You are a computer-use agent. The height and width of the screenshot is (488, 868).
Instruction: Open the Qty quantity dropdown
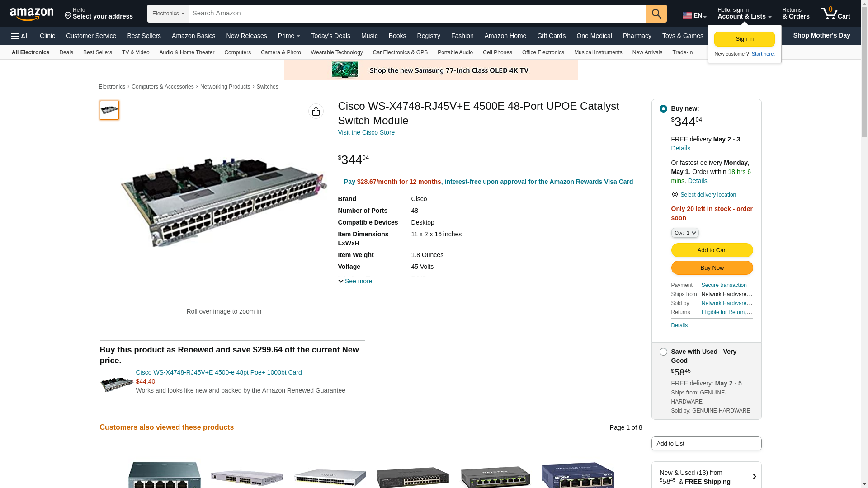684,233
